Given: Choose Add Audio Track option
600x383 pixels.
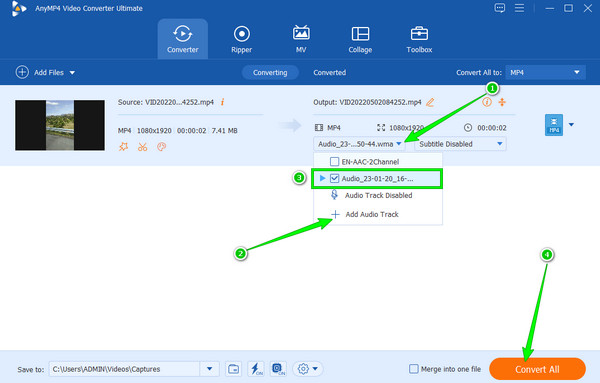Looking at the screenshot, I should click(378, 214).
